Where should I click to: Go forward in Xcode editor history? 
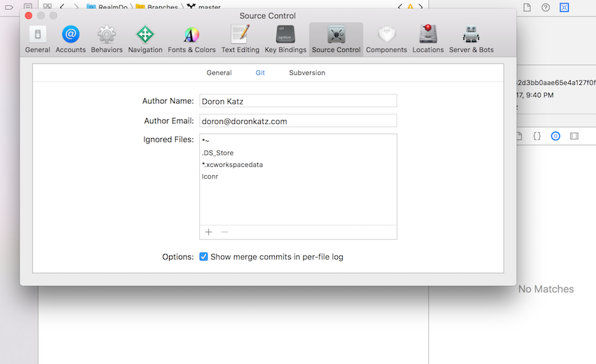click(76, 6)
